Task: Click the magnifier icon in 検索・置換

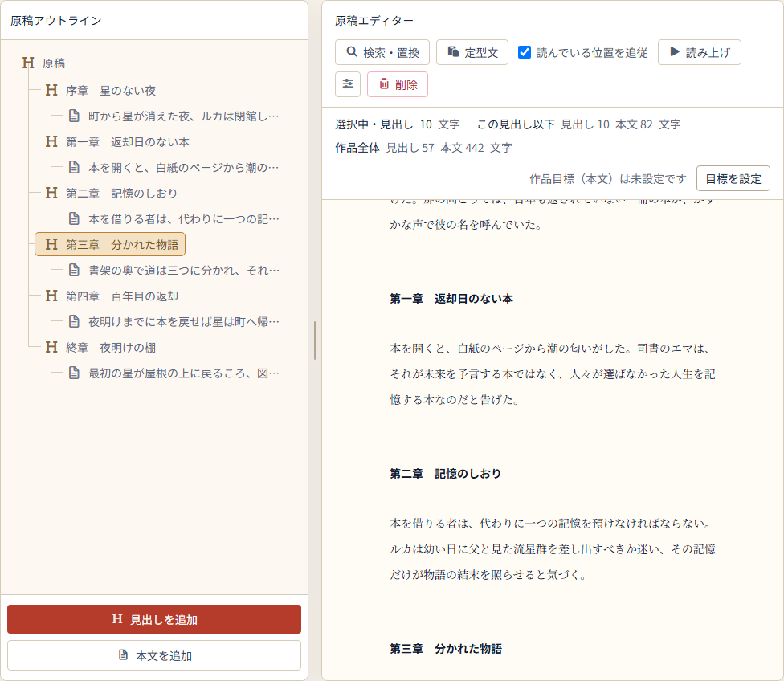Action: [x=352, y=52]
